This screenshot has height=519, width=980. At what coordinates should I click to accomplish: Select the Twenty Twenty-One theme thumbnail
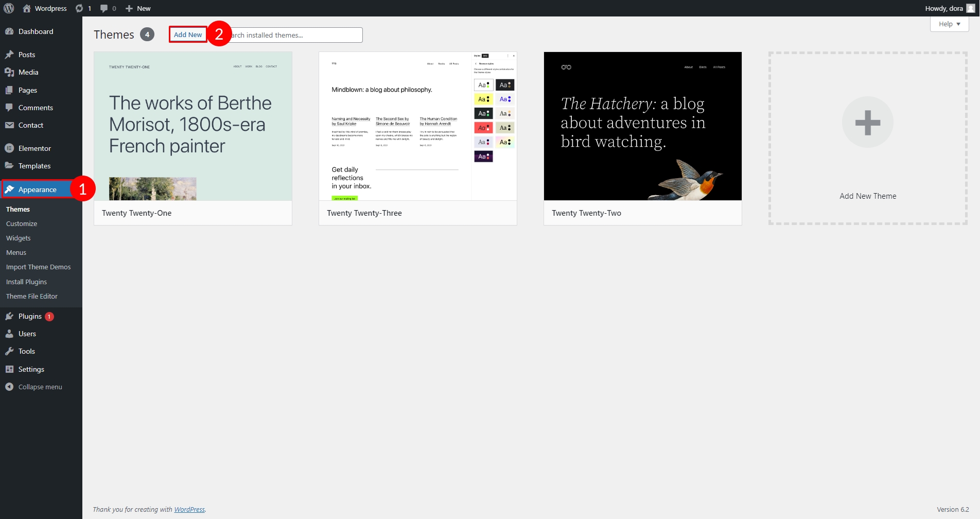[x=193, y=126]
